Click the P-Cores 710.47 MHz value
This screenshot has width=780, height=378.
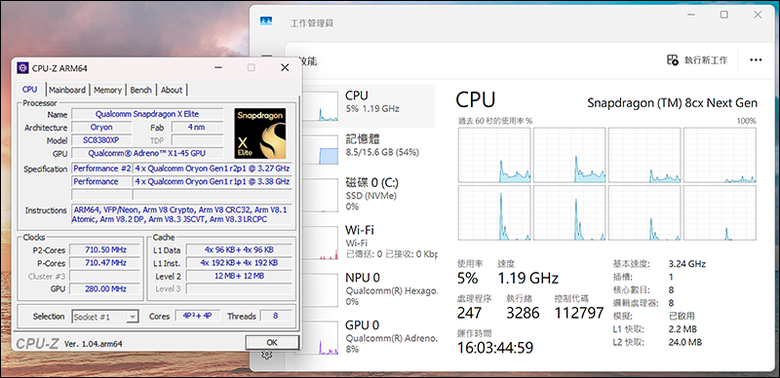pyautogui.click(x=104, y=263)
